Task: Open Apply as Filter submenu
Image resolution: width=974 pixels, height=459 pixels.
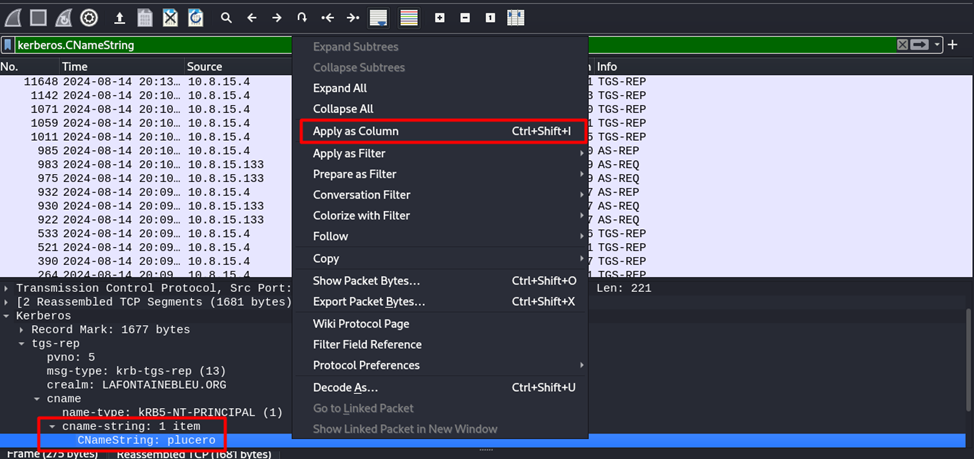Action: coord(440,153)
